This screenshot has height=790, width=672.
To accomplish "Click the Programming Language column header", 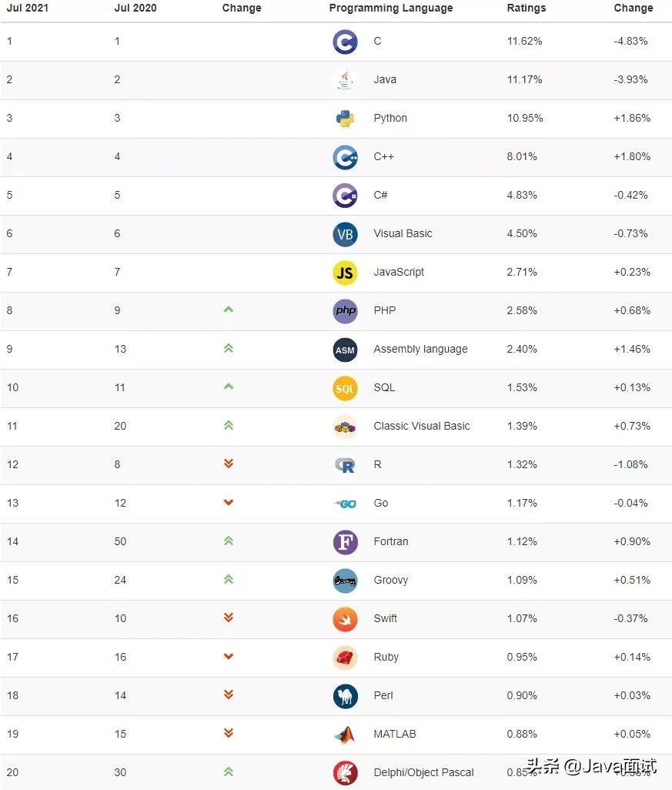I will point(390,8).
